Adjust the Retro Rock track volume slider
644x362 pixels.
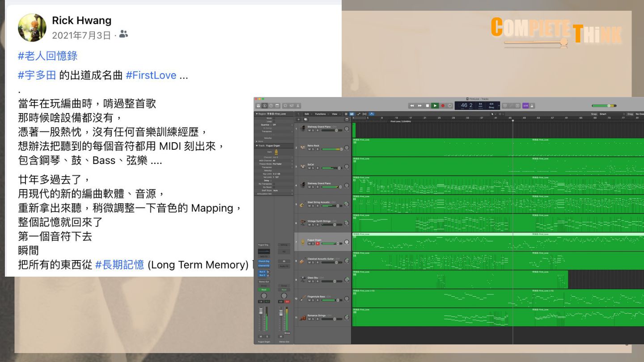(x=332, y=149)
